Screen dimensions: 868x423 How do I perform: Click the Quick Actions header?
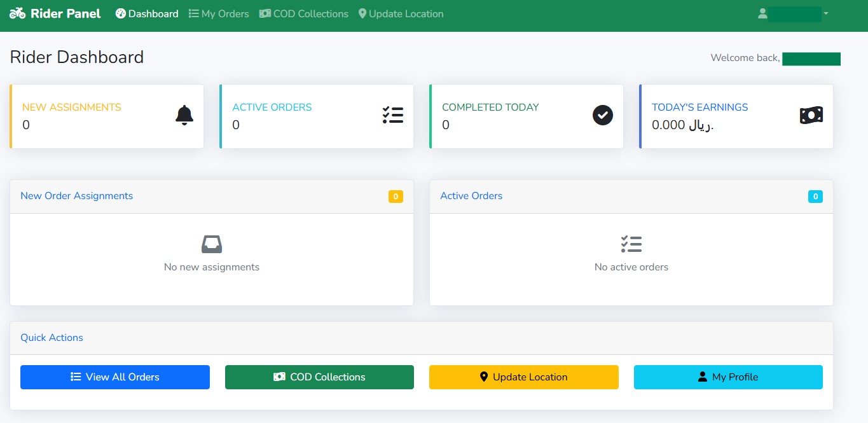click(52, 338)
